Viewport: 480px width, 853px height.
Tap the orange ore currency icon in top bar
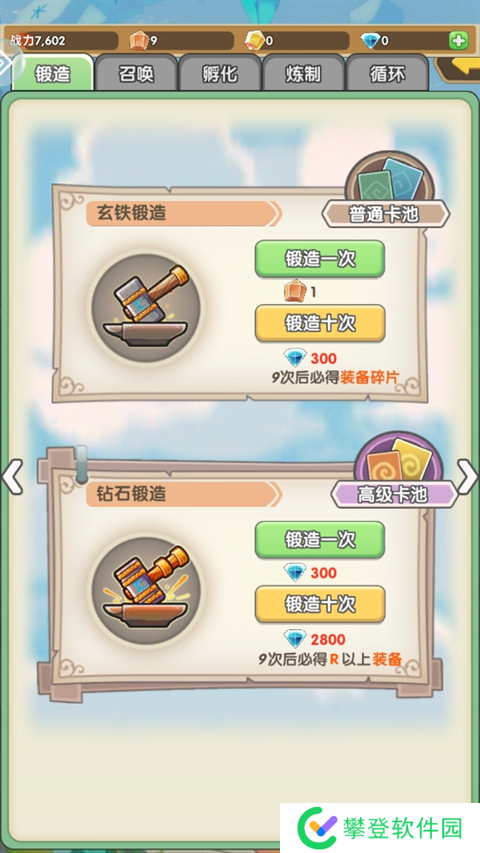coord(139,40)
